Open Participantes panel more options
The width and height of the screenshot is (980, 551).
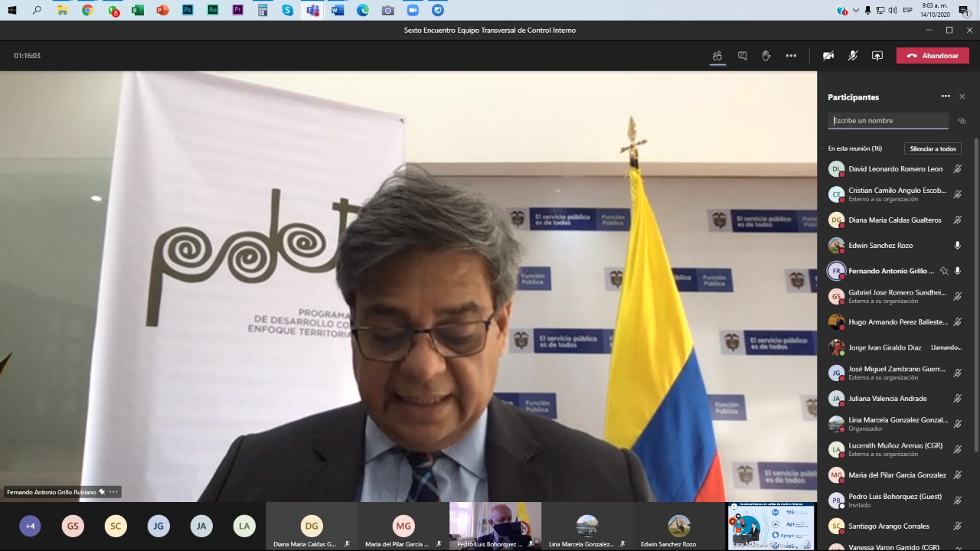(x=946, y=96)
